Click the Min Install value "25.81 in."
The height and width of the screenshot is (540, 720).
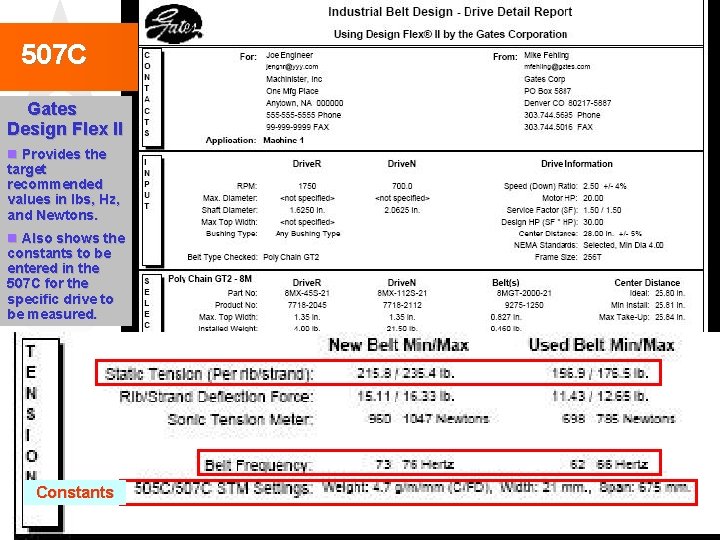coord(670,305)
